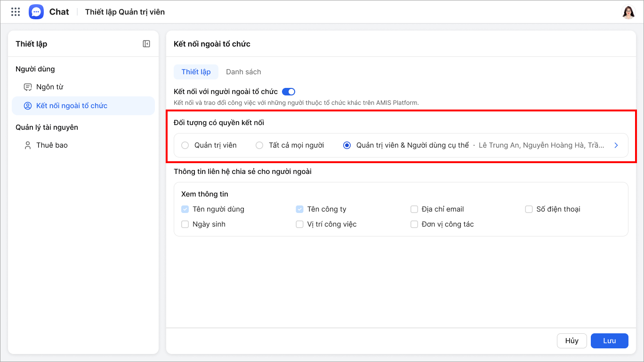Select Quản trị viên & Người dùng cụ thể
This screenshot has height=362, width=644.
click(347, 145)
